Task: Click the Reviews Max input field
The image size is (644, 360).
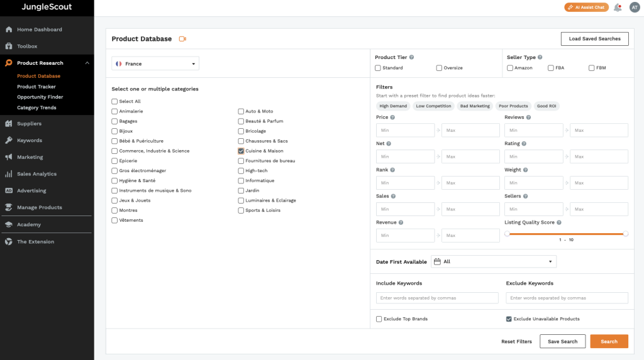Action: click(599, 130)
